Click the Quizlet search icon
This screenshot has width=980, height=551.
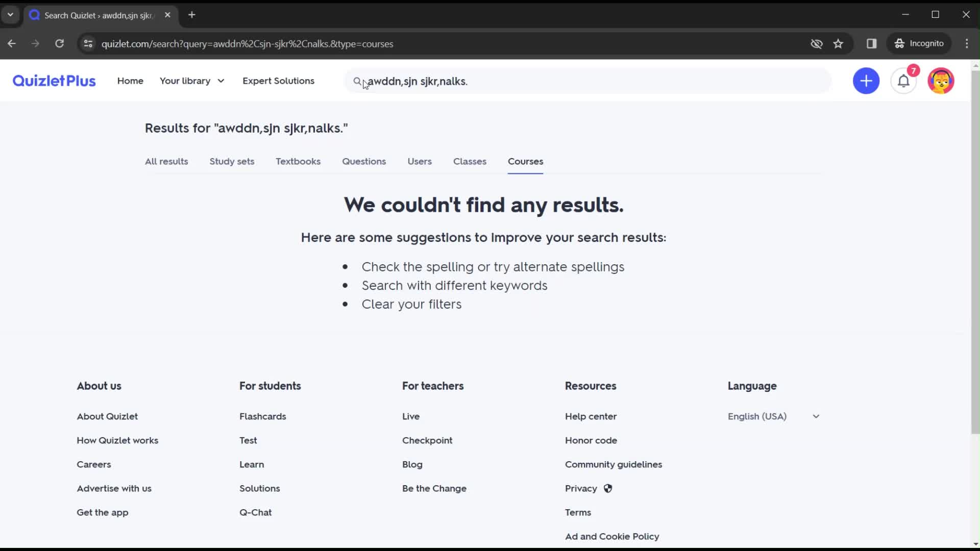tap(357, 81)
